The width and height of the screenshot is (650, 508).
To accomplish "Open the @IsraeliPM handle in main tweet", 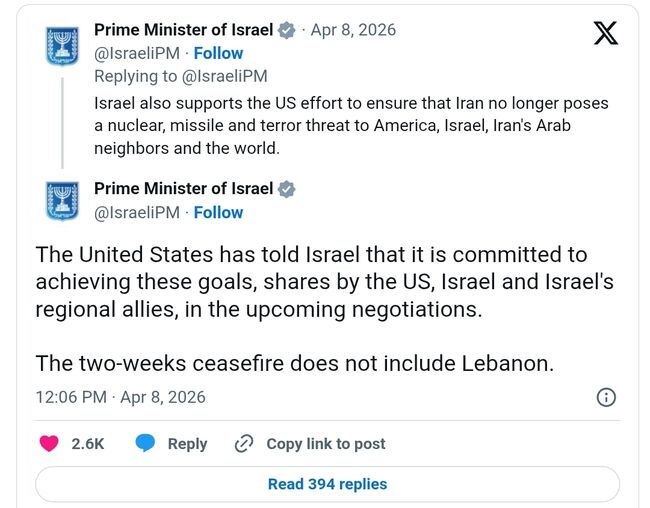I will 137,212.
